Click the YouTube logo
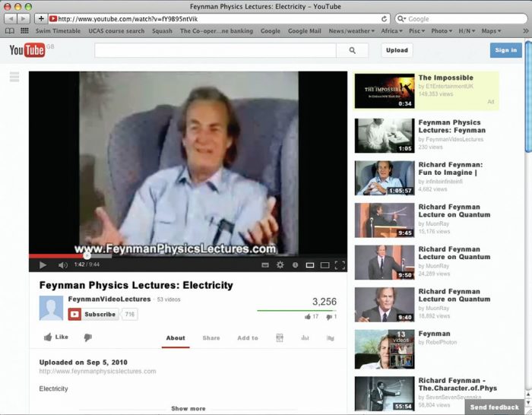Screen dimensions: 532x415 pyautogui.click(x=27, y=50)
